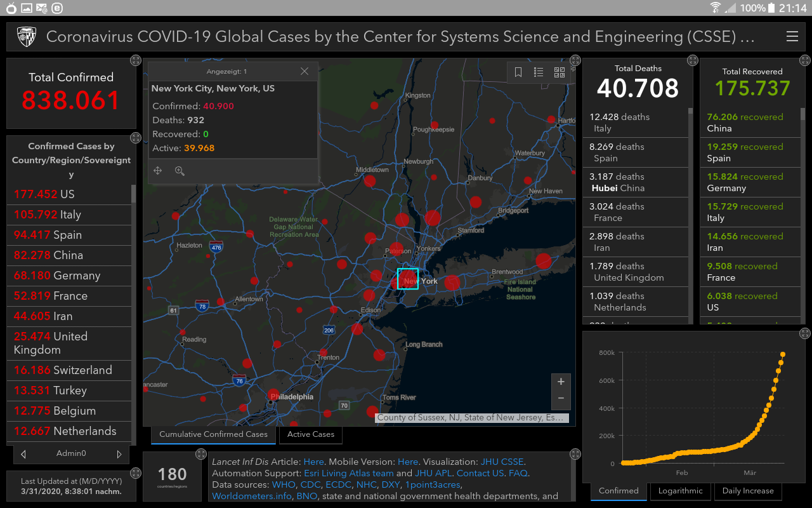The height and width of the screenshot is (508, 812).
Task: Click the previous arrow beside Admin0
Action: click(23, 454)
